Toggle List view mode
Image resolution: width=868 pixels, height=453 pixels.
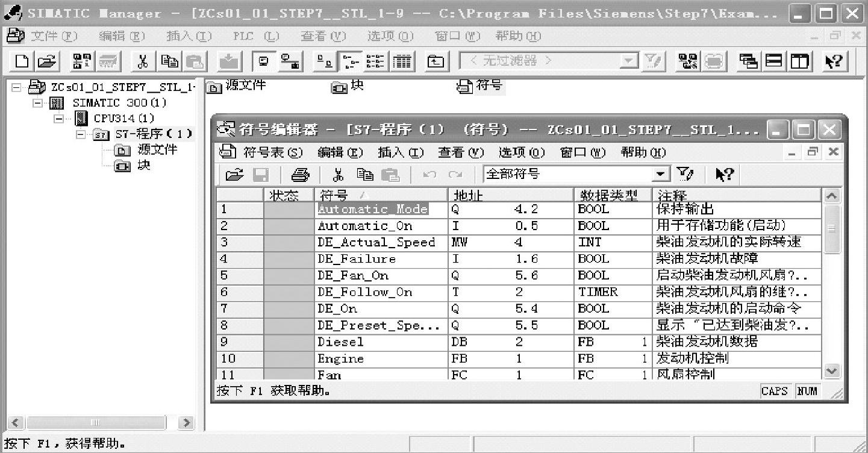(376, 61)
